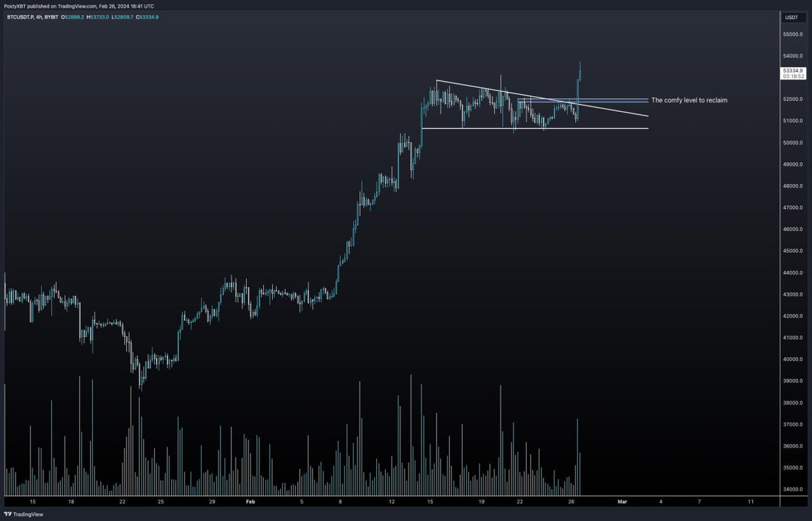This screenshot has height=521, width=812.
Task: Click the 55000.0 price axis label
Action: click(793, 35)
